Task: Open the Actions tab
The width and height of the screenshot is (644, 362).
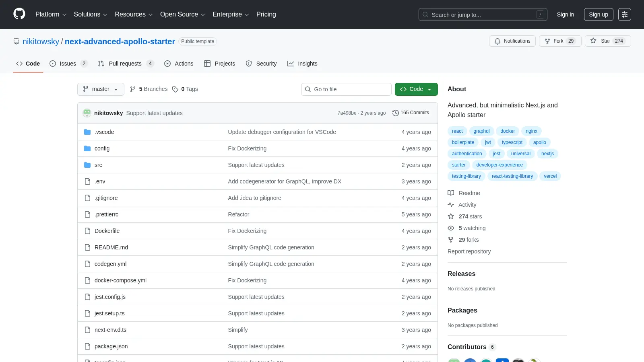Action: [179, 64]
